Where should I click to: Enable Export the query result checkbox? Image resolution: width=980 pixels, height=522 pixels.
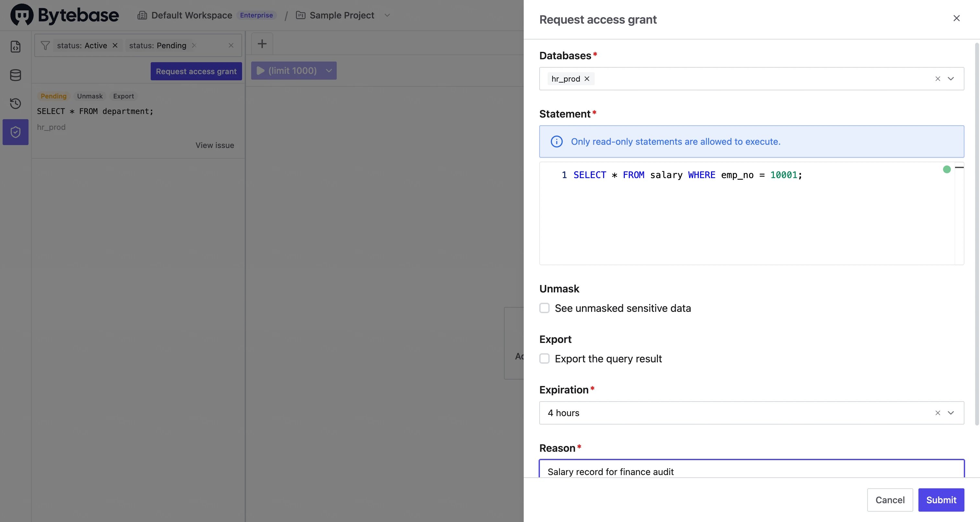point(544,358)
